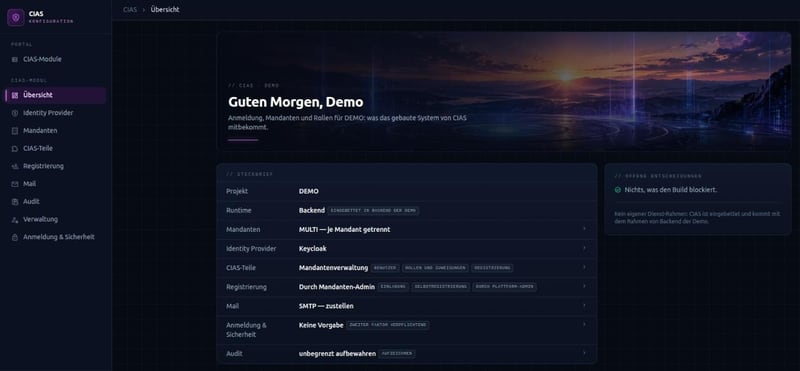800x371 pixels.
Task: Click the 'unbegrenzt aufbewahren' value
Action: [337, 354]
